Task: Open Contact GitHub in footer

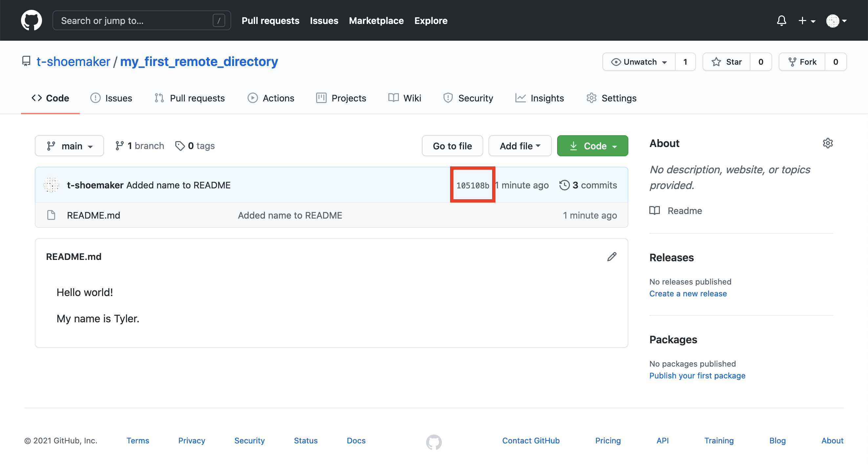Action: [531, 441]
